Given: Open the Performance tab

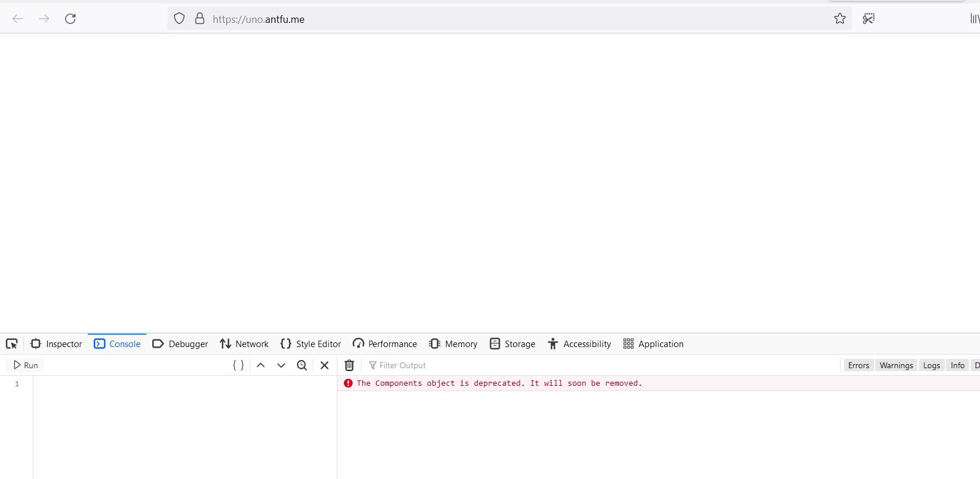Looking at the screenshot, I should pyautogui.click(x=385, y=344).
